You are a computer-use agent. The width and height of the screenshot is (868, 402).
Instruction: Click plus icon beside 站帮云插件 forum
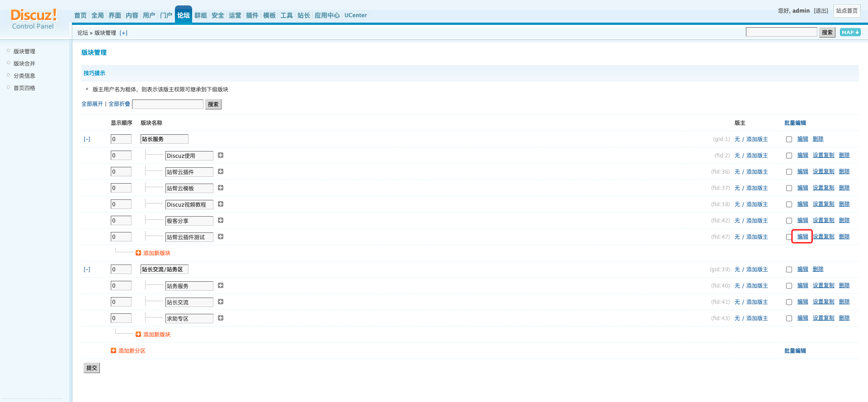tap(221, 171)
